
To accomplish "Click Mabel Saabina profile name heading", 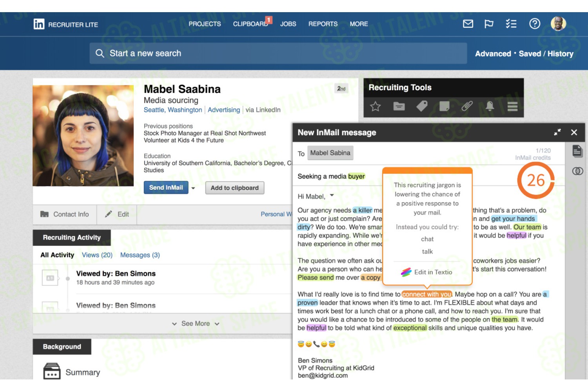I will click(182, 89).
